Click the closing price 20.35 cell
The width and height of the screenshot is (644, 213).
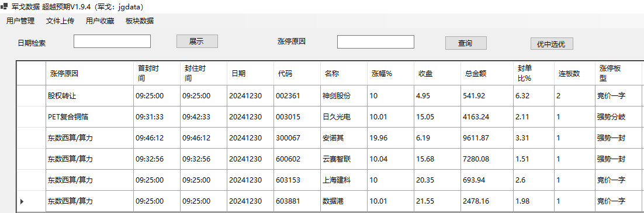pyautogui.click(x=437, y=180)
